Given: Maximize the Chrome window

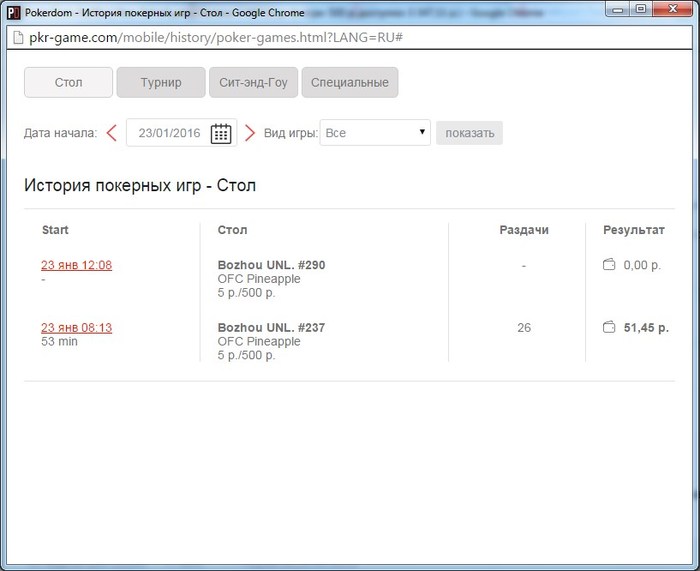Looking at the screenshot, I should coord(641,9).
